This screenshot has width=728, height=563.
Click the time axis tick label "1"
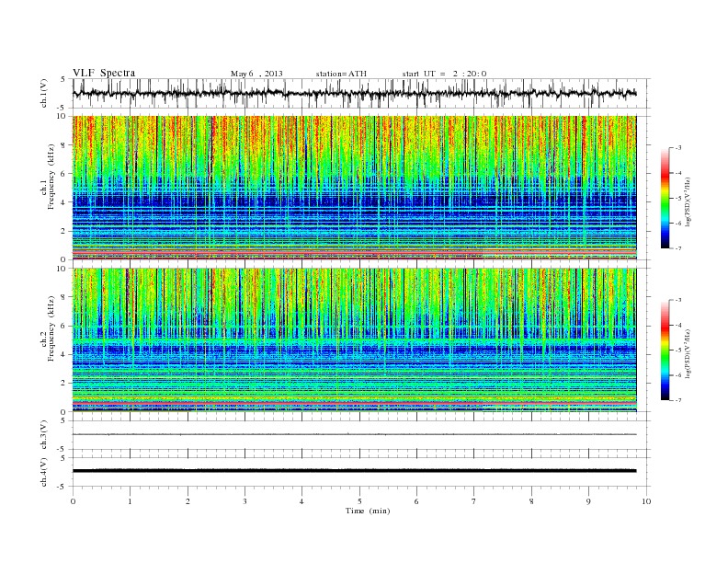click(130, 501)
